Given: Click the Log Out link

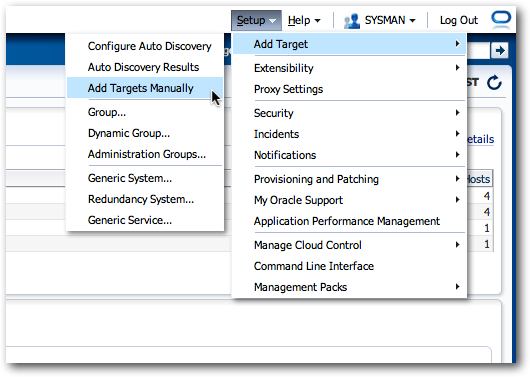Looking at the screenshot, I should coord(459,21).
